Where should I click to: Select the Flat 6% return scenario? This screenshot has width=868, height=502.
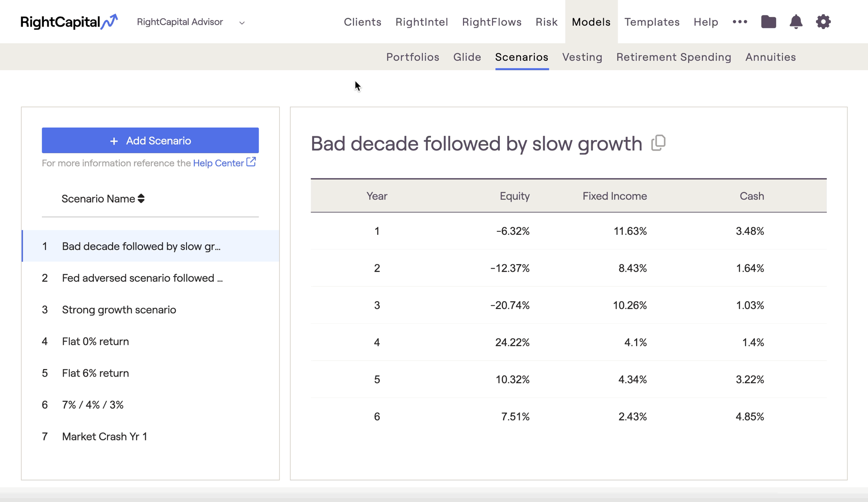[x=95, y=373]
